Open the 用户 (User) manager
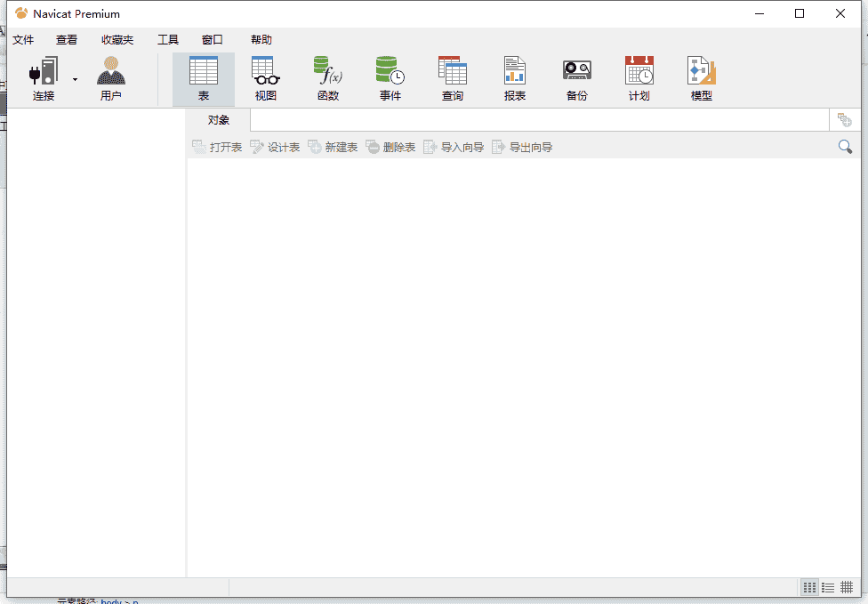 pos(111,78)
